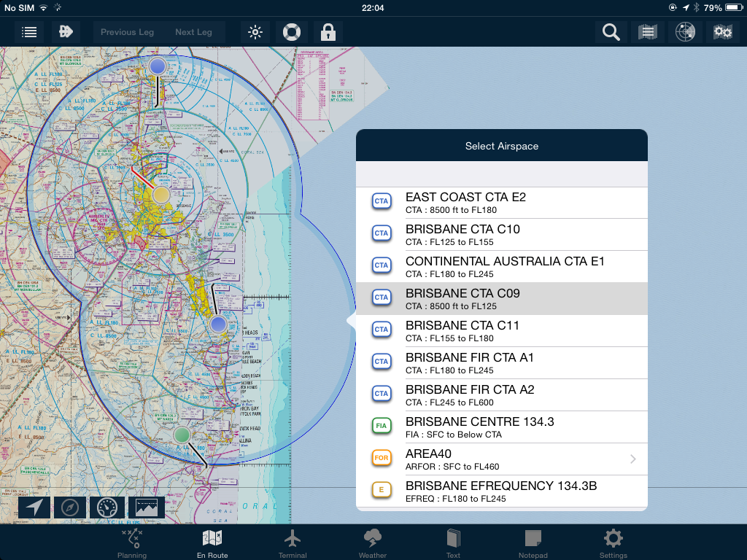Tap the radar traffic icon
The width and height of the screenshot is (747, 560).
click(x=684, y=32)
